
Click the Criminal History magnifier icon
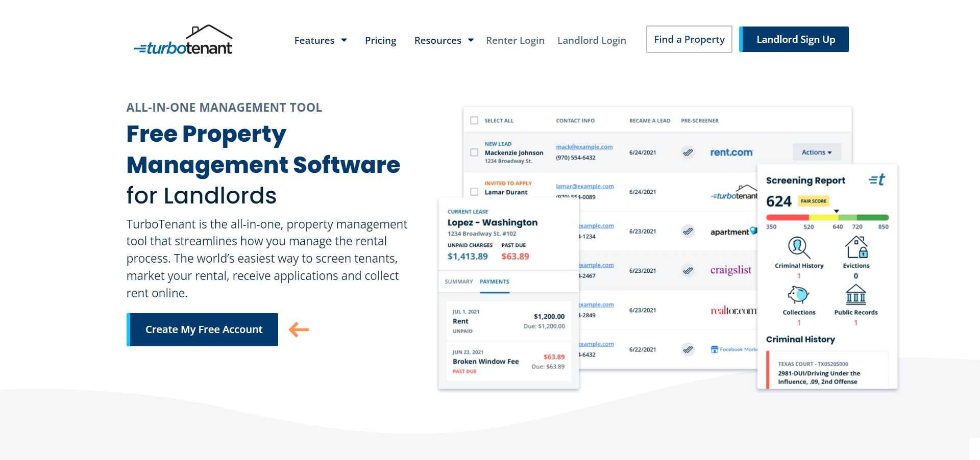pos(799,248)
